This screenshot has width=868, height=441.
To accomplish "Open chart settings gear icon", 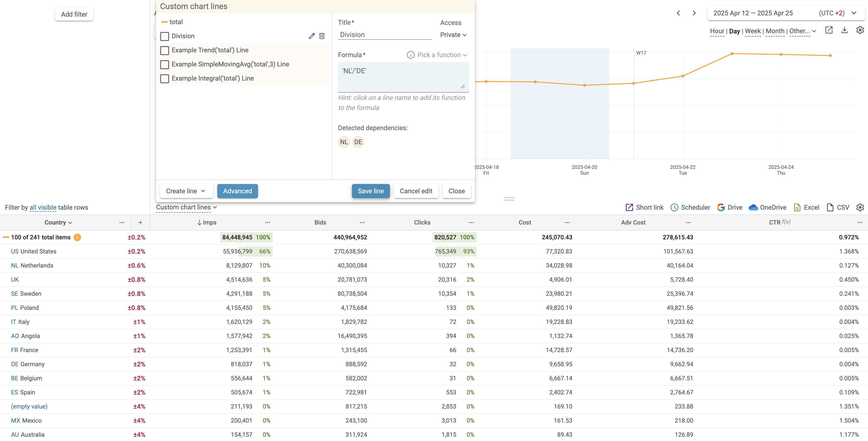I will point(860,30).
